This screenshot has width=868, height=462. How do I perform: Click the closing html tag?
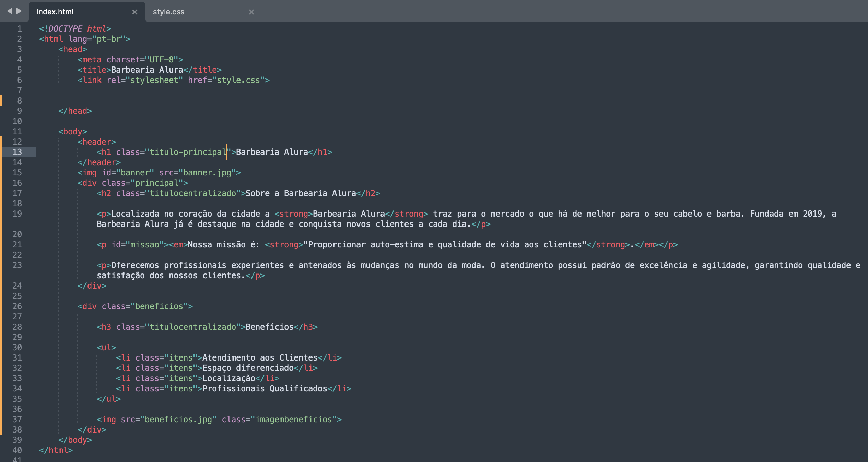pos(56,450)
